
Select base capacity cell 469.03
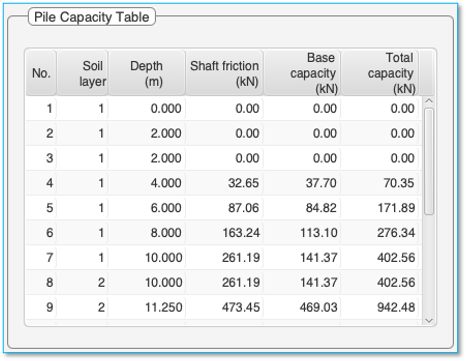coord(302,307)
